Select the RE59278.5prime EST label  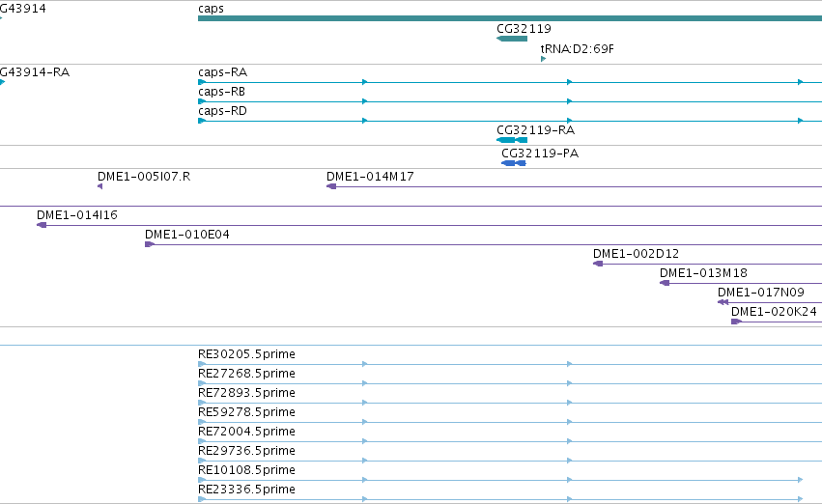246,413
